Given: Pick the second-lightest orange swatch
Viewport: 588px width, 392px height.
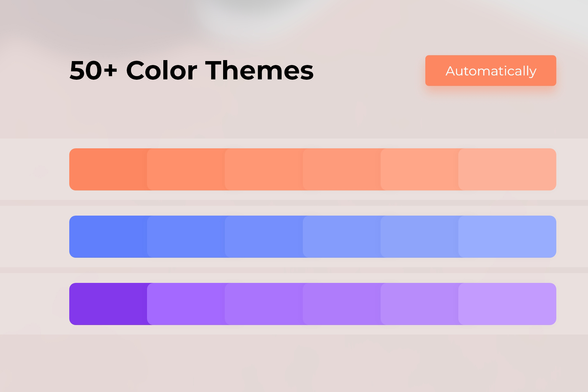Looking at the screenshot, I should tap(419, 169).
